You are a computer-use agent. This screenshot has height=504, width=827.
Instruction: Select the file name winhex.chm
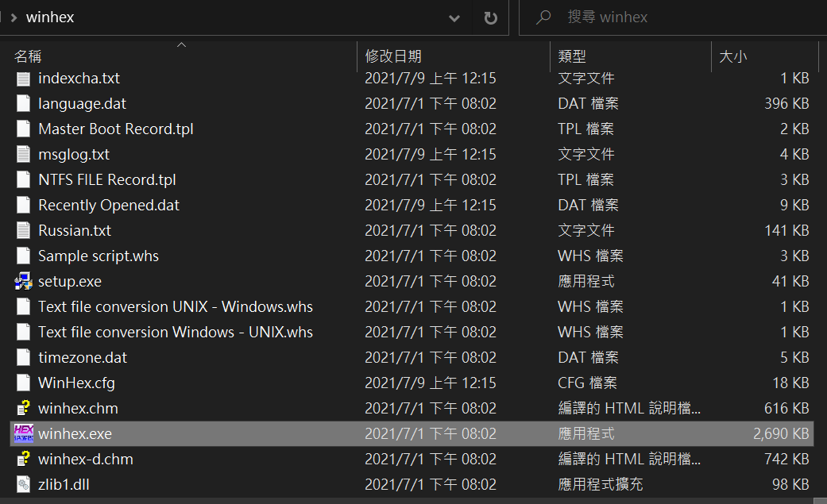tap(78, 408)
